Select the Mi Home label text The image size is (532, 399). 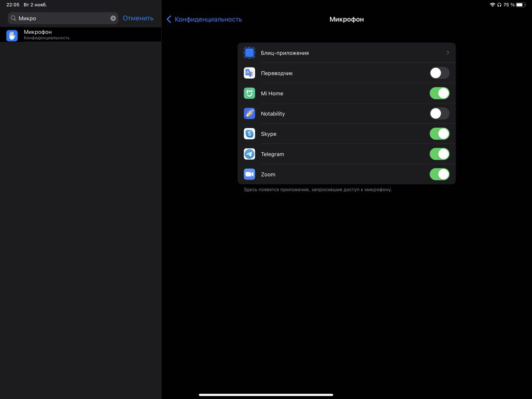[x=272, y=93]
